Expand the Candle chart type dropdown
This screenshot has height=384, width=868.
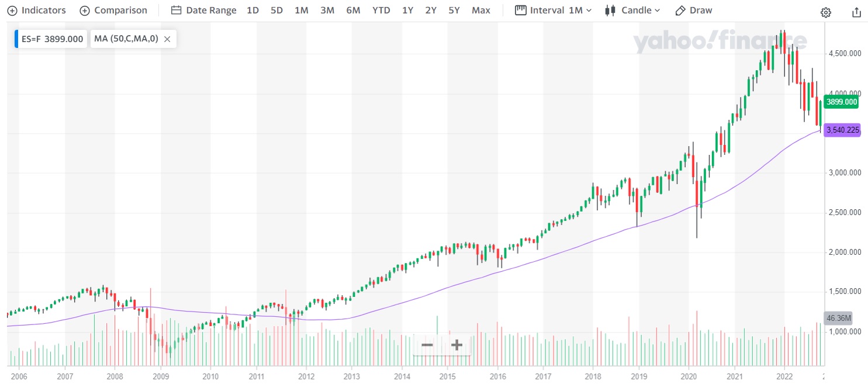click(x=632, y=11)
